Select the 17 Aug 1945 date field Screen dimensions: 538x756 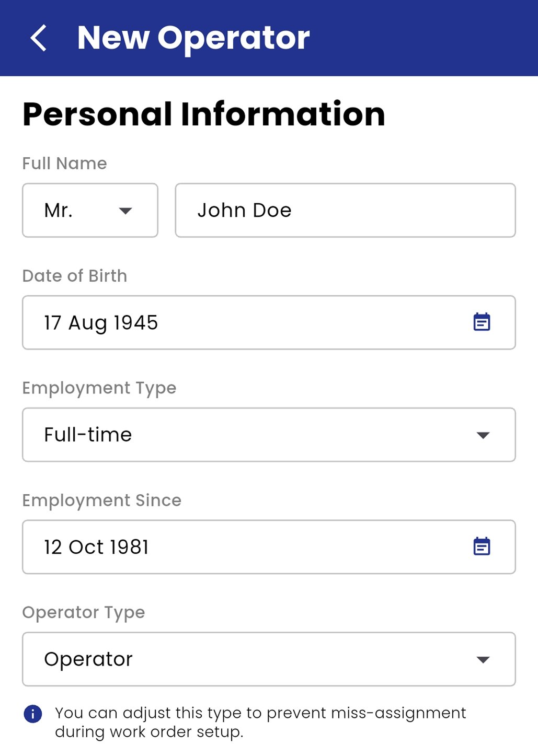209,322
